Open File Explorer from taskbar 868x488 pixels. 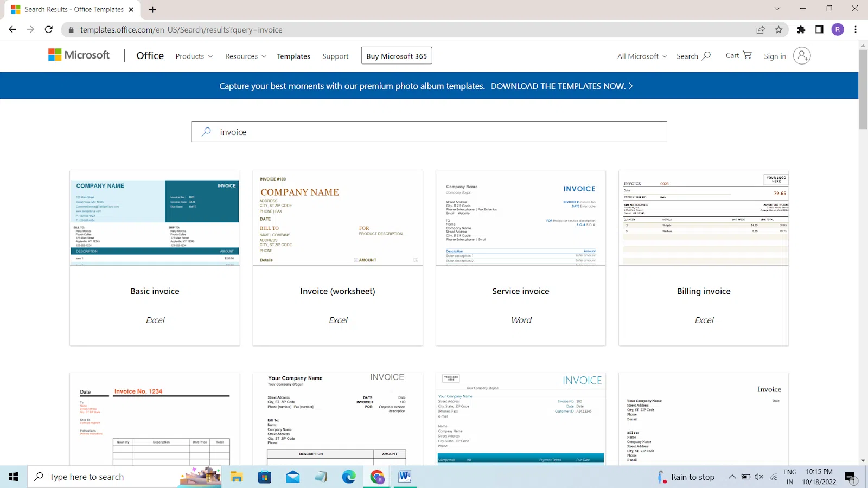click(x=237, y=477)
